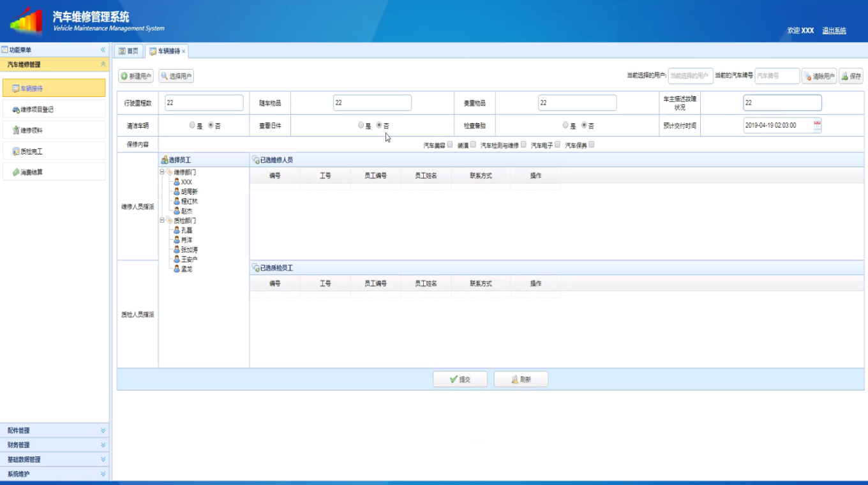
Task: Close the 车辆接待 tab with its x
Action: pyautogui.click(x=184, y=52)
